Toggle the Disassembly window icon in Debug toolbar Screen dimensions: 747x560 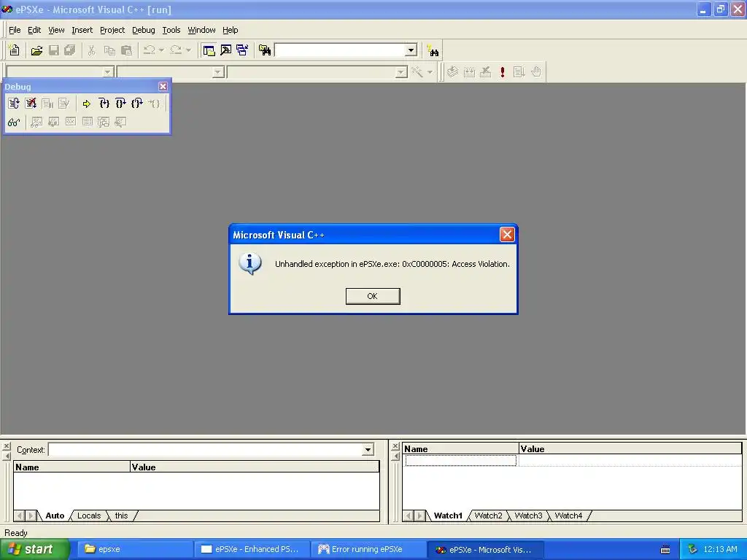(x=120, y=122)
